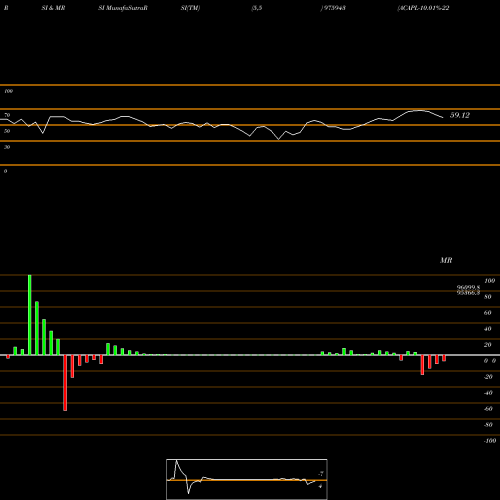Click the MR axis label -20
The height and width of the screenshot is (500, 500).
coord(488,377)
